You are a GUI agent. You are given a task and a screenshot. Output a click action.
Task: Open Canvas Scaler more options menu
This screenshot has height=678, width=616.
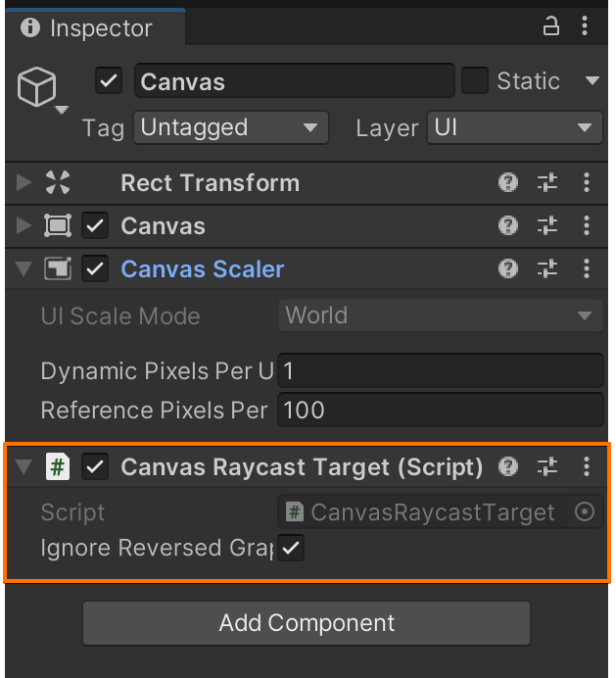click(587, 268)
